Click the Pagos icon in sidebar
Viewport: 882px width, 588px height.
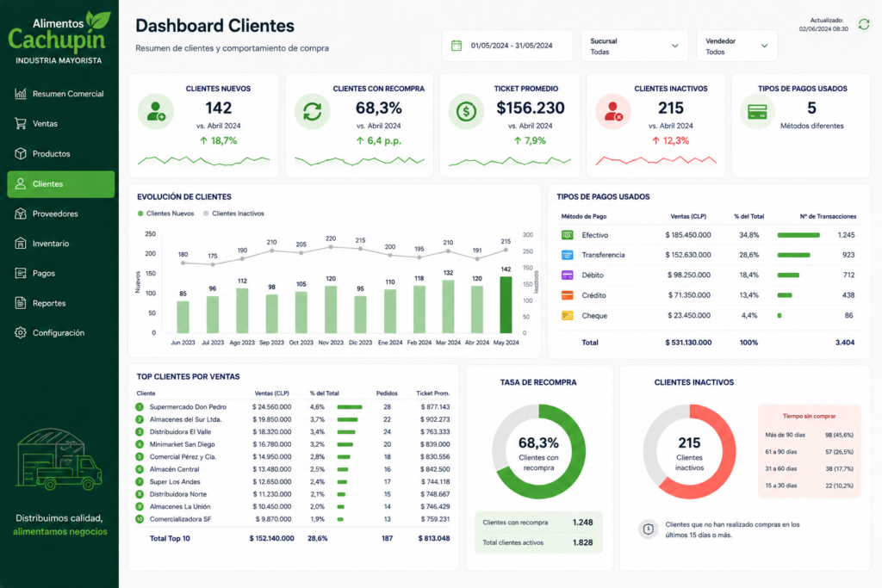coord(21,273)
